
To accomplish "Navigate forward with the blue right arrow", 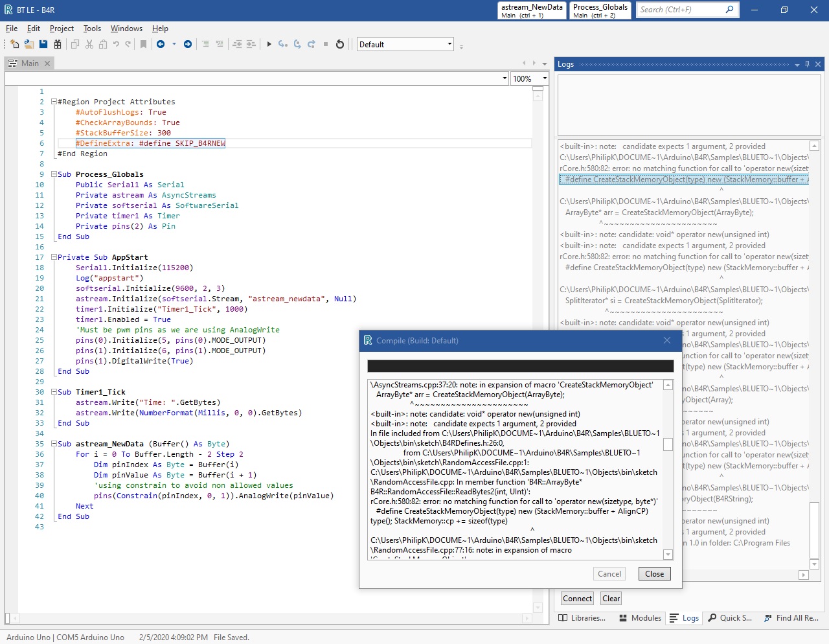I will point(188,44).
